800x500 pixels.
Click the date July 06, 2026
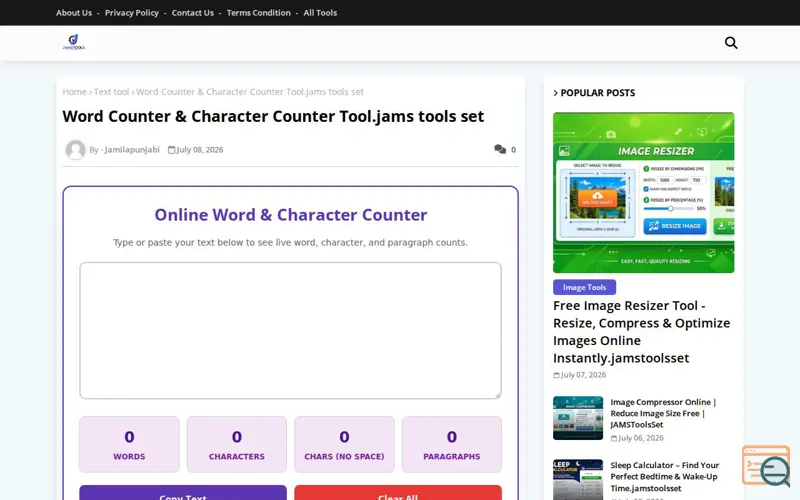(x=641, y=438)
